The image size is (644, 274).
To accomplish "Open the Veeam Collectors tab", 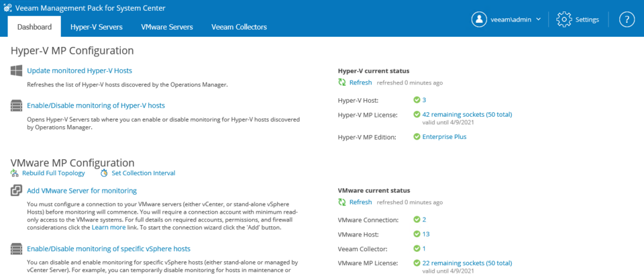I will (239, 27).
